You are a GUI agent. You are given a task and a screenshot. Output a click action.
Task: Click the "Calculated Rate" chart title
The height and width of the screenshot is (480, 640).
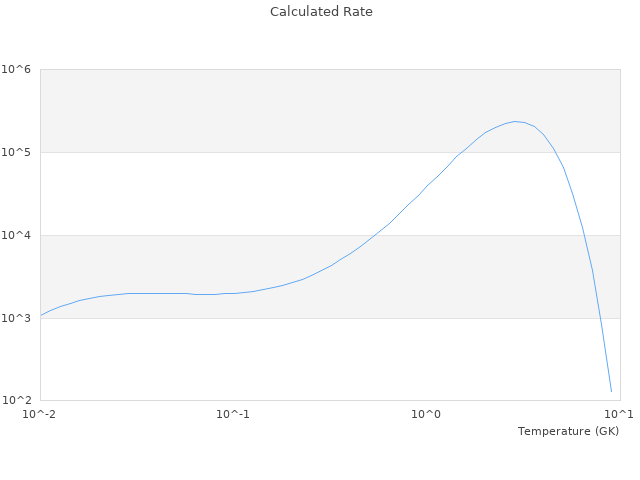[x=321, y=12]
